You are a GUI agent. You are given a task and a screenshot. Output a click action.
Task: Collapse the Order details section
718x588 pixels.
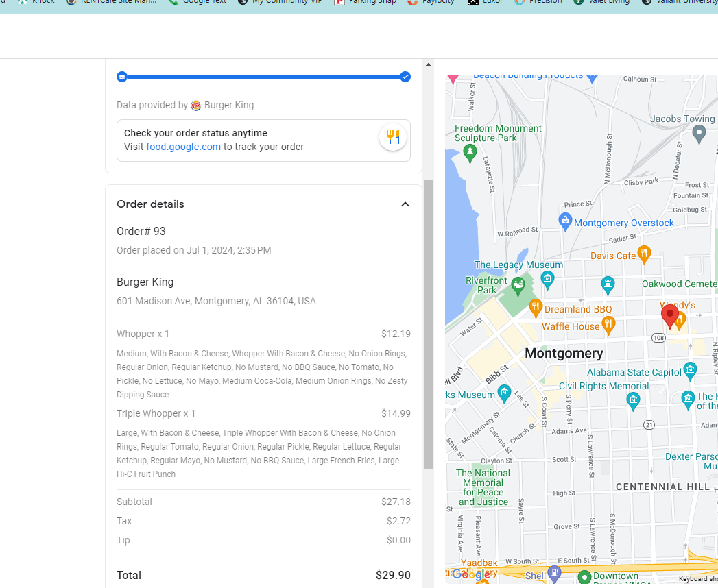405,204
